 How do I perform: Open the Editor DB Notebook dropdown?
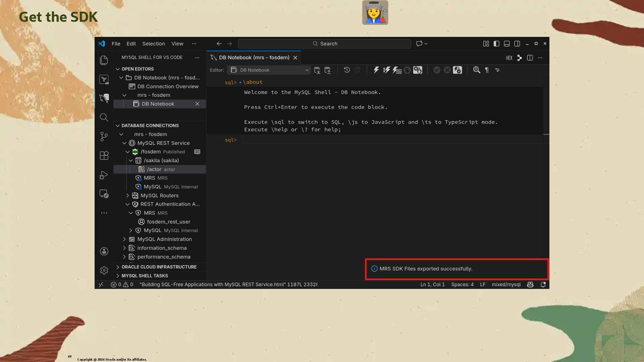pos(269,70)
